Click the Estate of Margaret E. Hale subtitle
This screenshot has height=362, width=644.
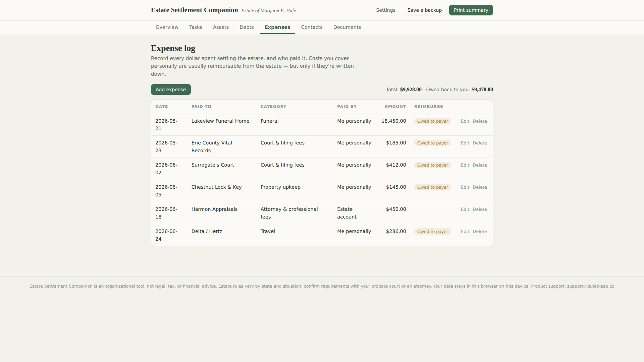coord(268,10)
